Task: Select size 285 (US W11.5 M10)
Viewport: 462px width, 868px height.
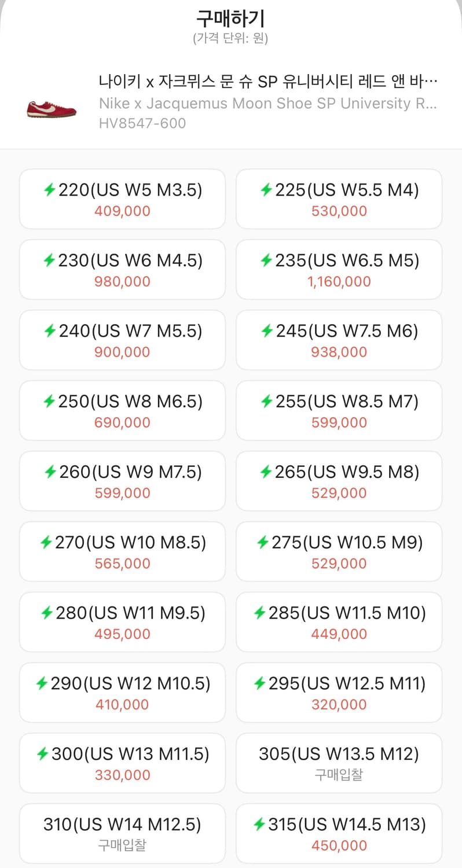Action: (x=339, y=622)
